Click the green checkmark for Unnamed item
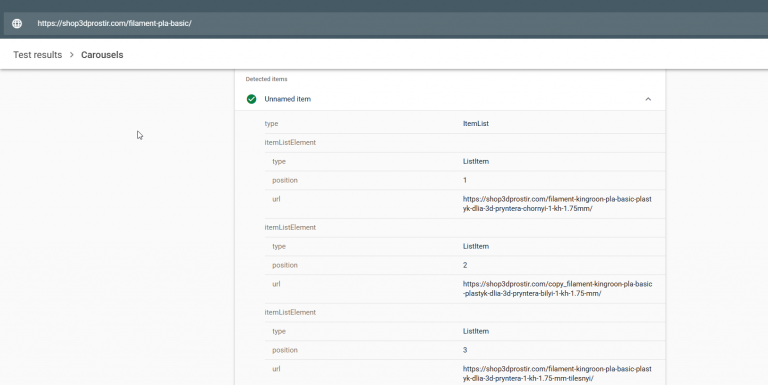The height and width of the screenshot is (385, 768). point(251,99)
